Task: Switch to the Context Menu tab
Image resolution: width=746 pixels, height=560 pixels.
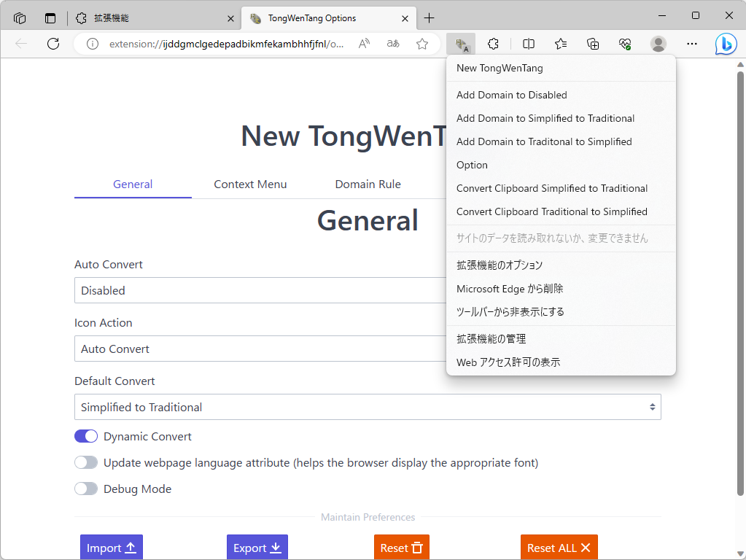Action: (250, 184)
